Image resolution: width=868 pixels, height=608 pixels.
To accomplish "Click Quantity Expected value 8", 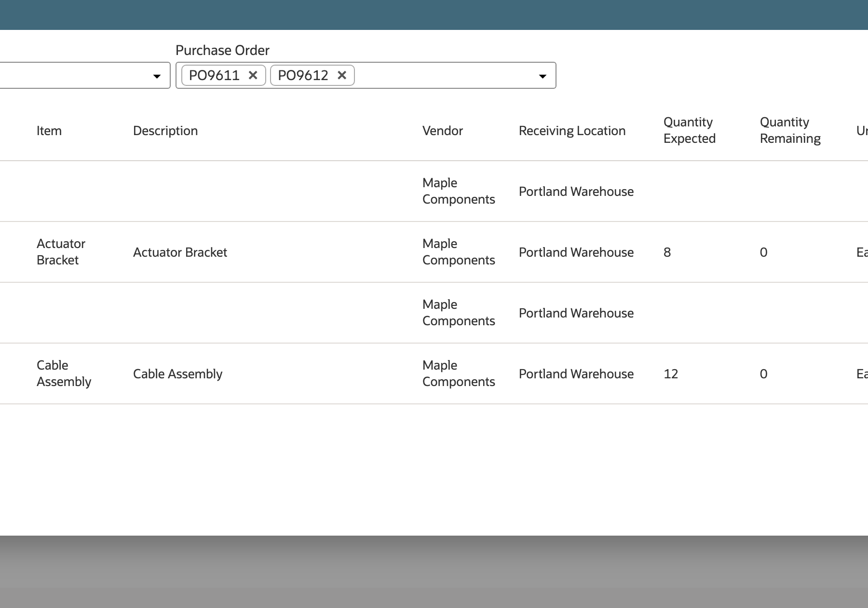I will pos(667,252).
